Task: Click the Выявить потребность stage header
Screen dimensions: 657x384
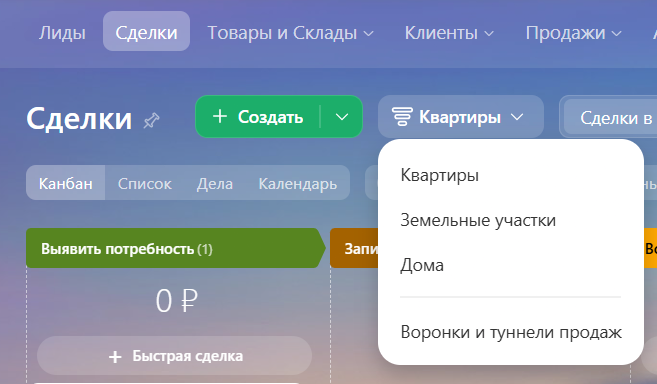Action: (x=176, y=248)
